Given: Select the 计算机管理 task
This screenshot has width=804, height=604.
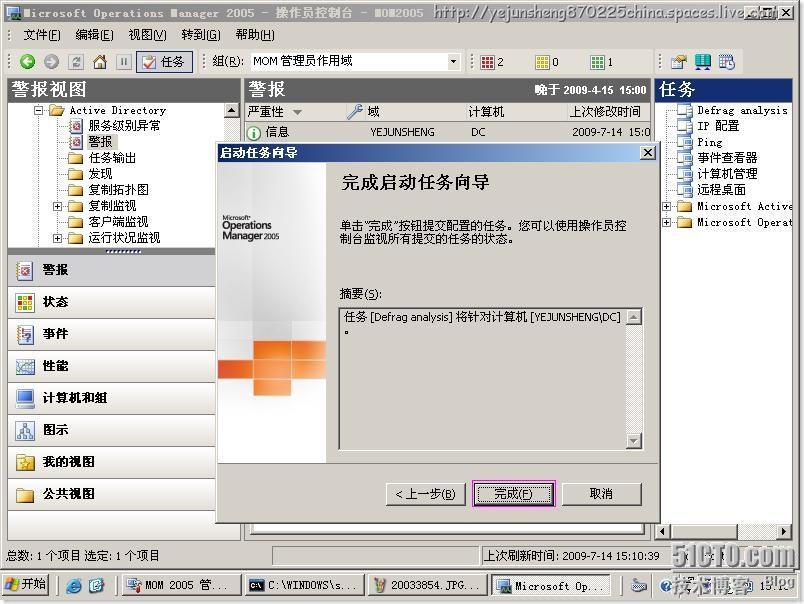Looking at the screenshot, I should (727, 174).
